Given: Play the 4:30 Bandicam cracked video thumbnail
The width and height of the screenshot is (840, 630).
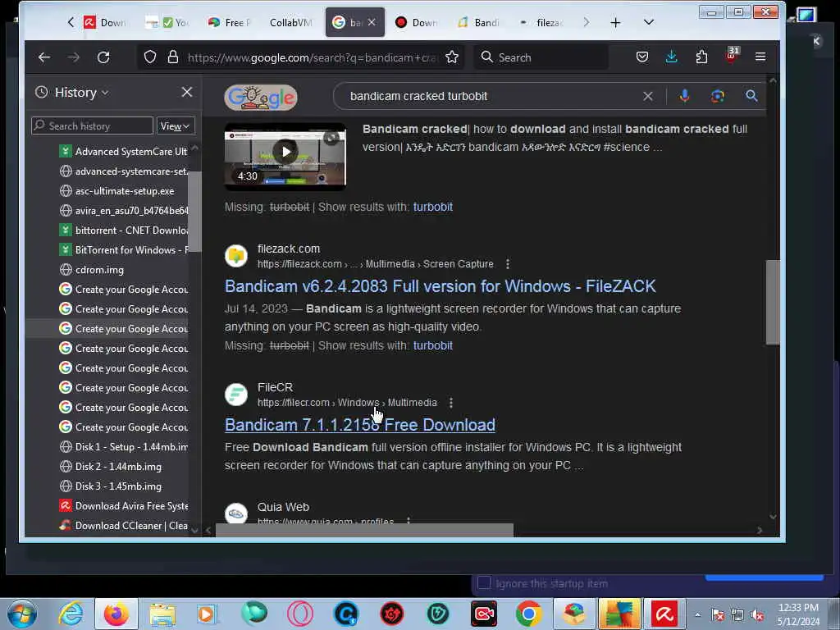Looking at the screenshot, I should pos(285,156).
